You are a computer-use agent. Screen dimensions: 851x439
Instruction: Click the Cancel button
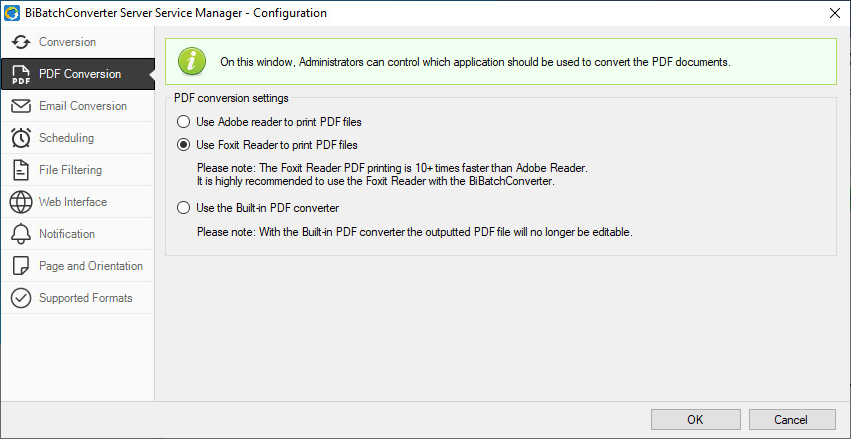tap(792, 419)
